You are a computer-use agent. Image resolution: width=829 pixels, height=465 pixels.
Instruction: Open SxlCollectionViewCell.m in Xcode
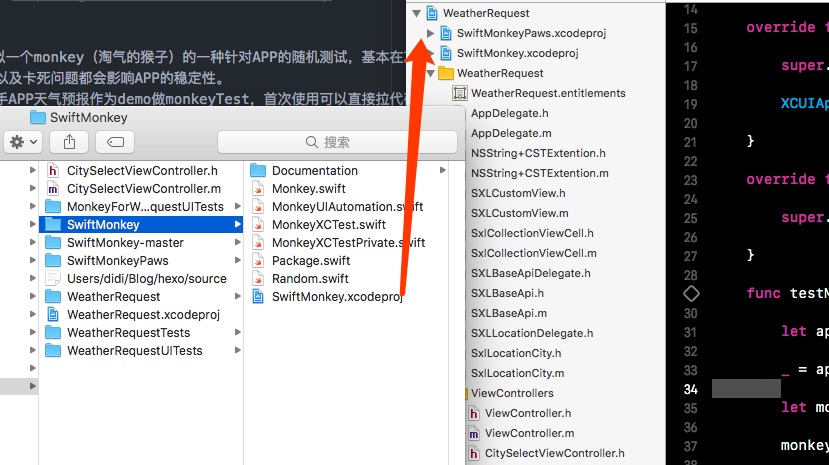click(534, 253)
